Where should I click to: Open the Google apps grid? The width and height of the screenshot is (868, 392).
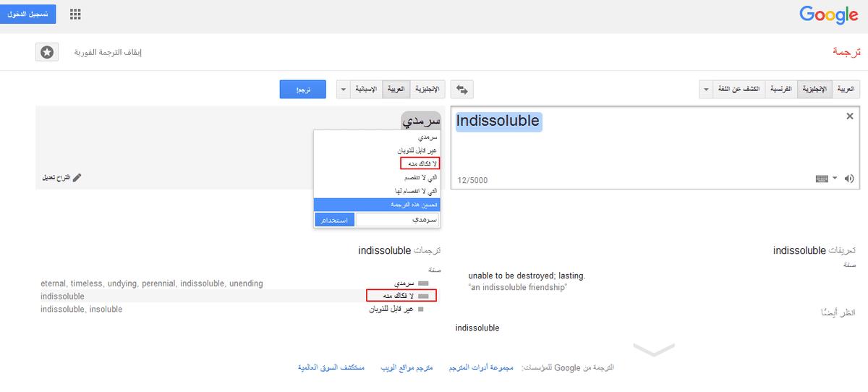pyautogui.click(x=75, y=14)
